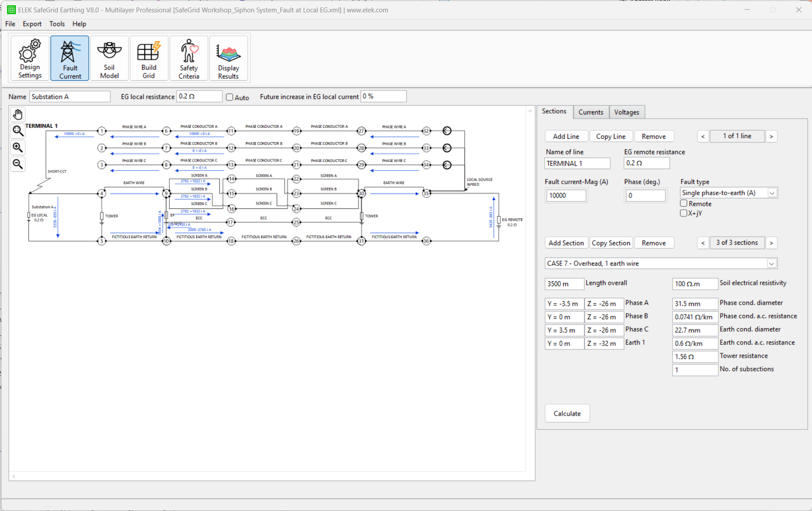Click the Soil electrical resistivity field
The height and width of the screenshot is (511, 812).
coord(695,284)
